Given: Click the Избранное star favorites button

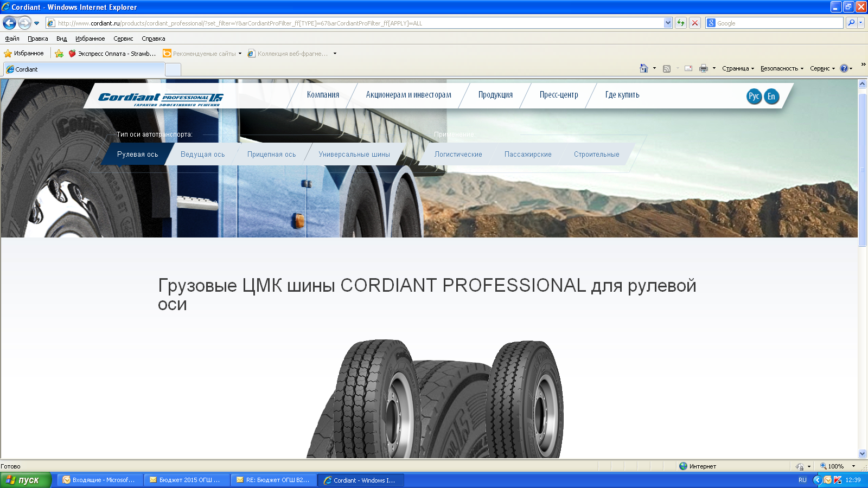Looking at the screenshot, I should pos(24,53).
